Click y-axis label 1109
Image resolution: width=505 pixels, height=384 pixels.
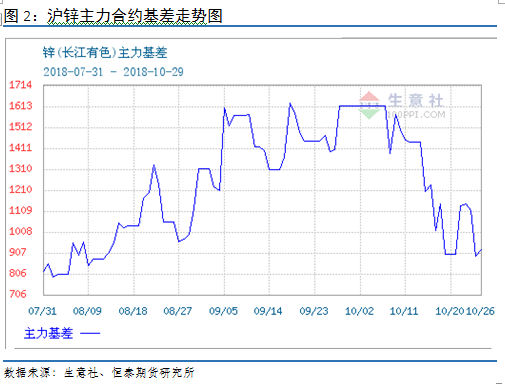point(21,210)
